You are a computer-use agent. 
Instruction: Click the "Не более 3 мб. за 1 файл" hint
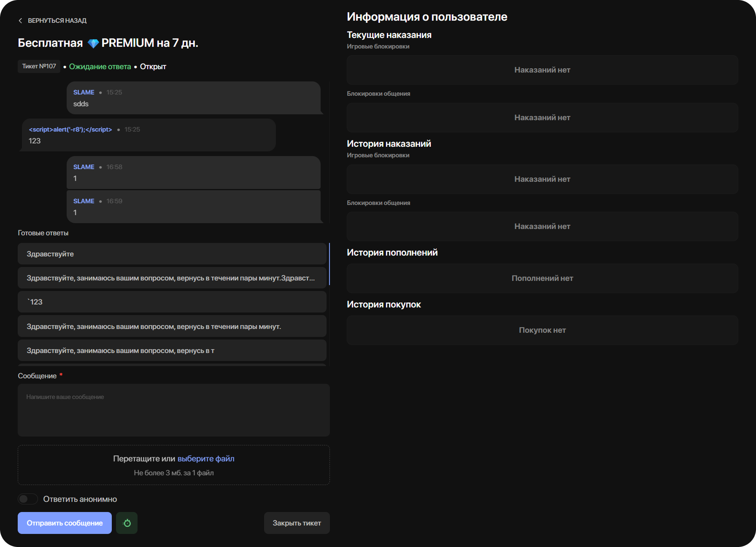174,473
